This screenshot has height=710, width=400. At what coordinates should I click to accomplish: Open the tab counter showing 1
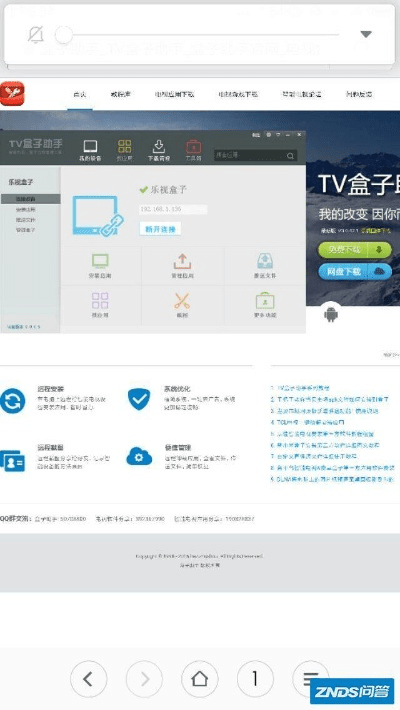click(255, 679)
